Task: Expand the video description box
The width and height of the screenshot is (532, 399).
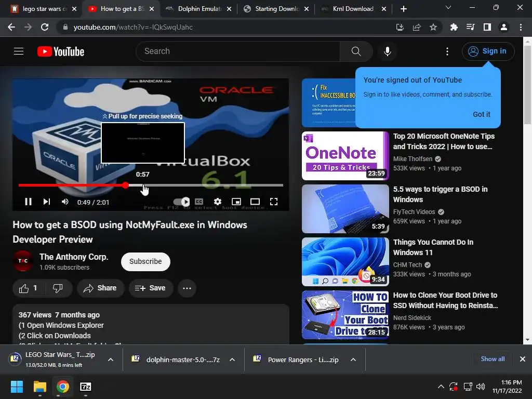Action: [x=151, y=324]
